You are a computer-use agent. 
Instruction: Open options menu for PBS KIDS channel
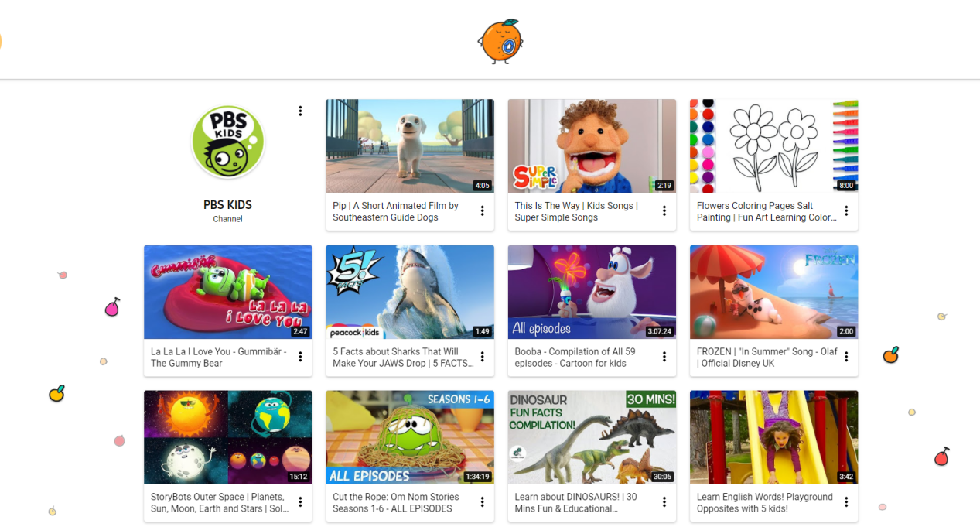[x=300, y=111]
